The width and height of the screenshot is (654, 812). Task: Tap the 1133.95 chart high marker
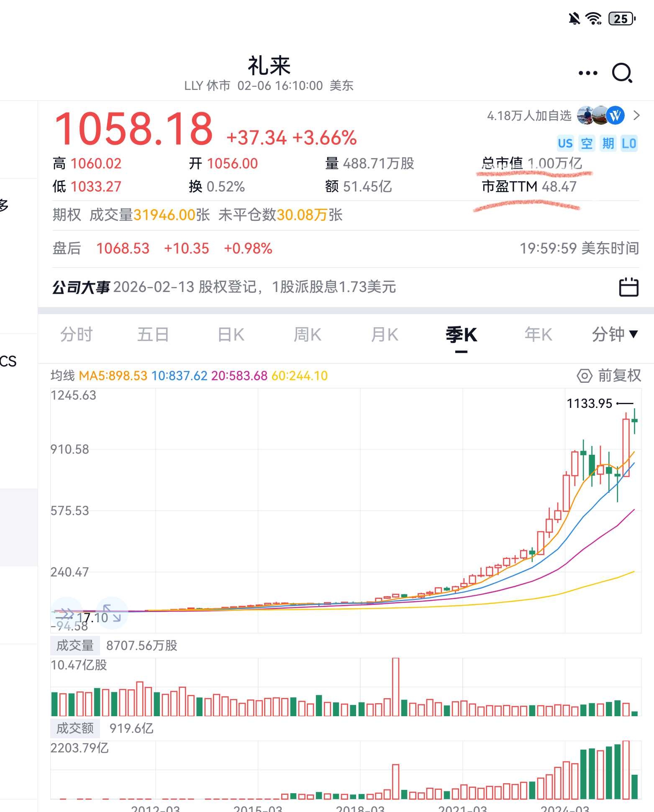click(589, 404)
